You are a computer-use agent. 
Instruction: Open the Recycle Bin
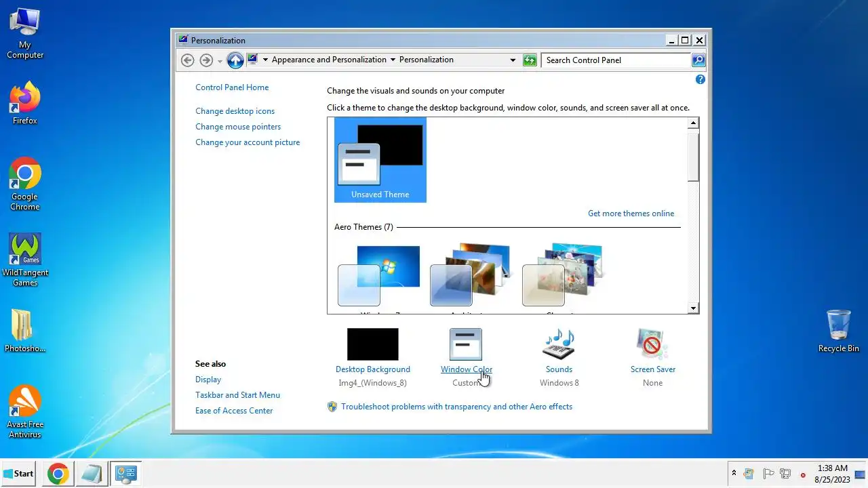click(x=838, y=331)
